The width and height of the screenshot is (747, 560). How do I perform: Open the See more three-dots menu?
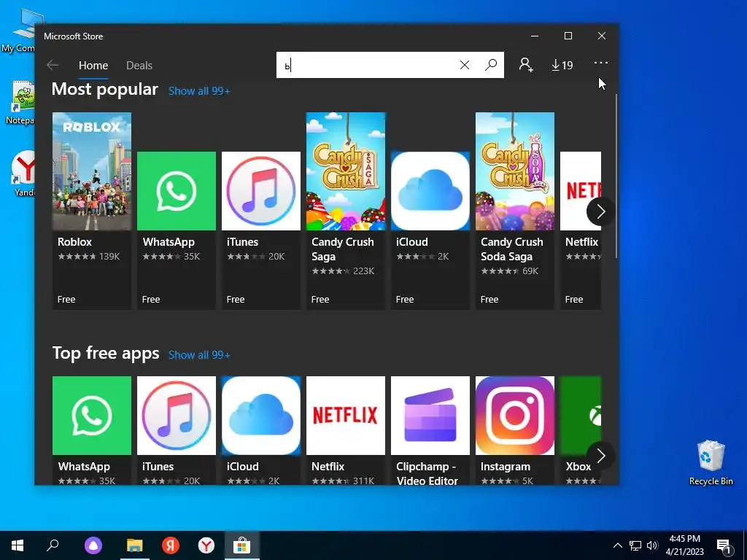pyautogui.click(x=601, y=63)
